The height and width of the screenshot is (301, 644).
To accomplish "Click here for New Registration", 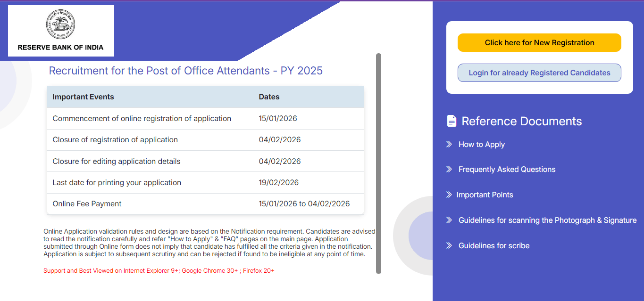I will (x=539, y=42).
